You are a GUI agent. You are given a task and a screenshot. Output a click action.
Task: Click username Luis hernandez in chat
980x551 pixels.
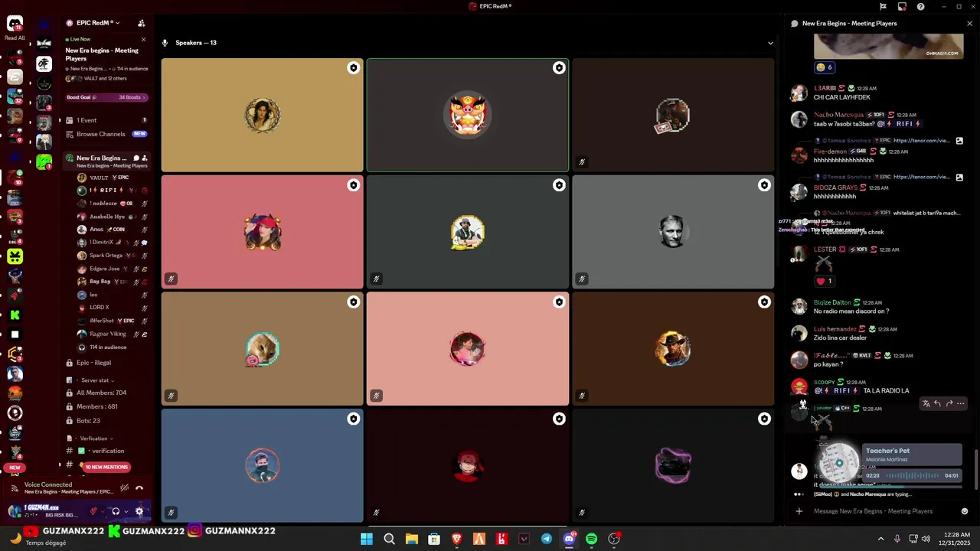(835, 329)
